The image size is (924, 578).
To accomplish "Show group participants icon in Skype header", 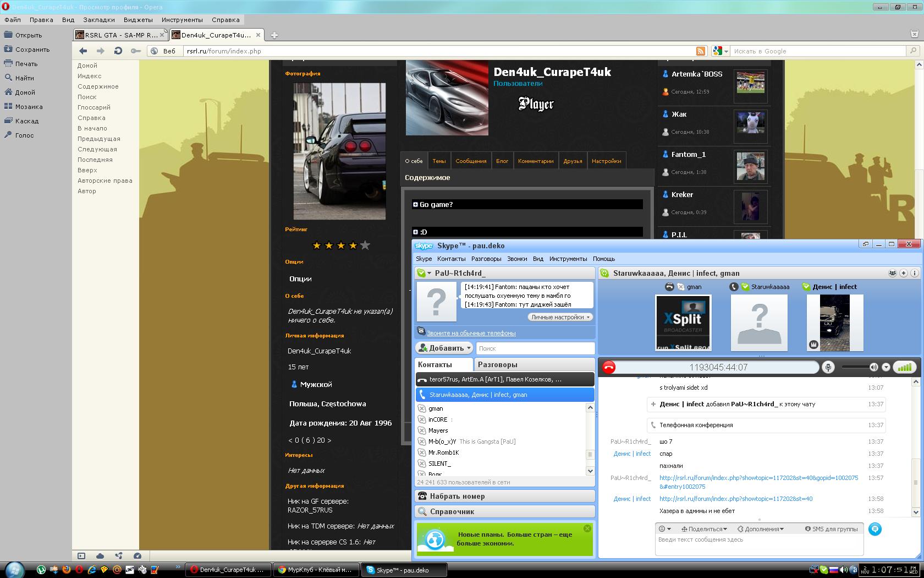I will [x=892, y=273].
